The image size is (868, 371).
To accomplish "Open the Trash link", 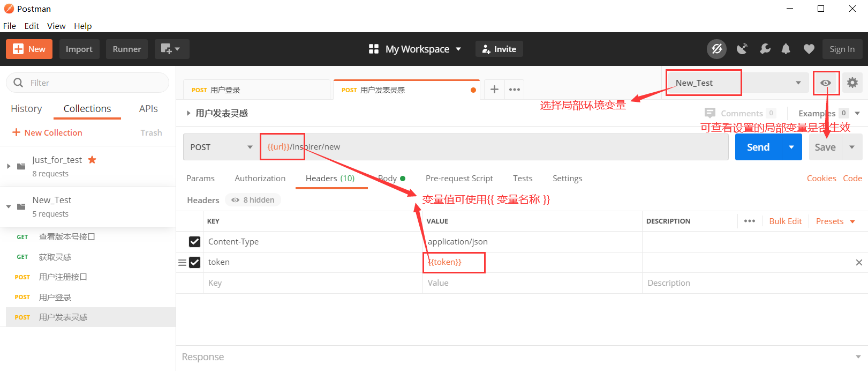I will (x=151, y=132).
